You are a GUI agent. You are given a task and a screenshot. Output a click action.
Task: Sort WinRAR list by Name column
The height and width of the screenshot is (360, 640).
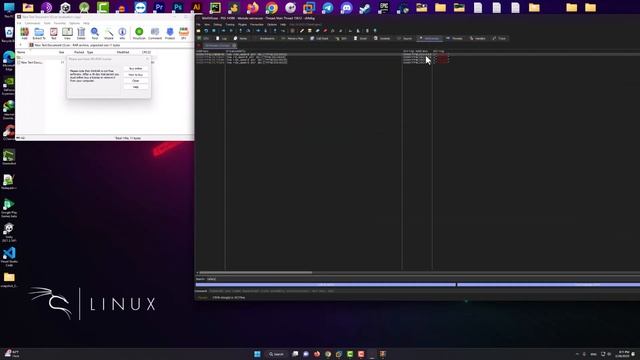[x=21, y=52]
